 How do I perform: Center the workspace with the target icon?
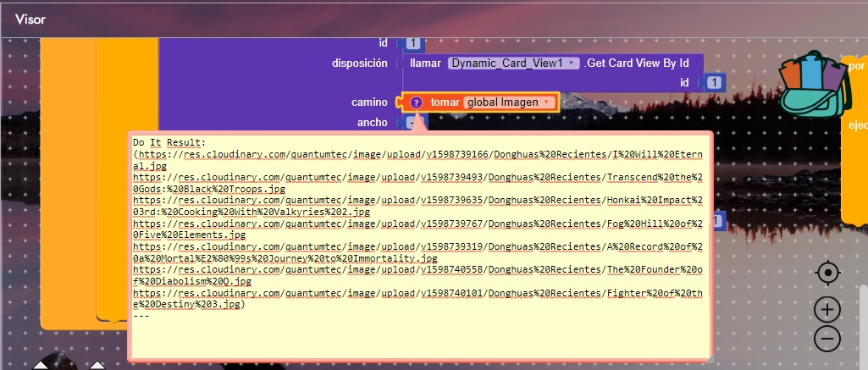pyautogui.click(x=827, y=273)
